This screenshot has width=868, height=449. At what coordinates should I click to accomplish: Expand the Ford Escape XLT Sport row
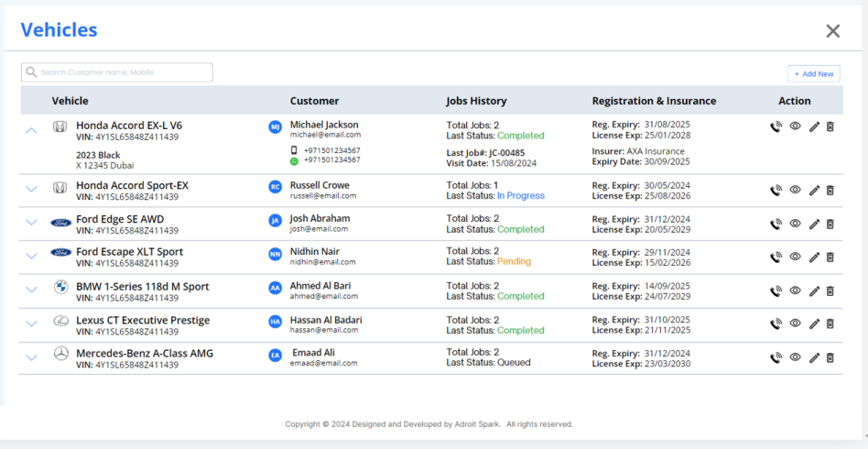coord(32,256)
